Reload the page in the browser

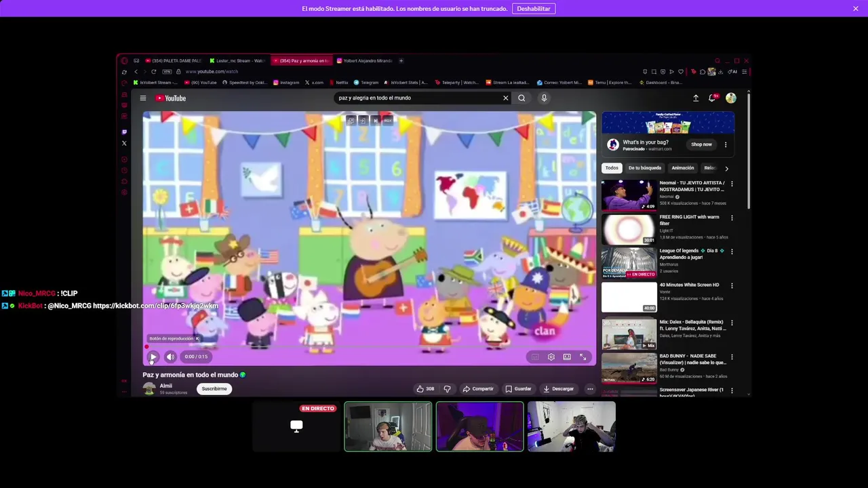click(153, 72)
